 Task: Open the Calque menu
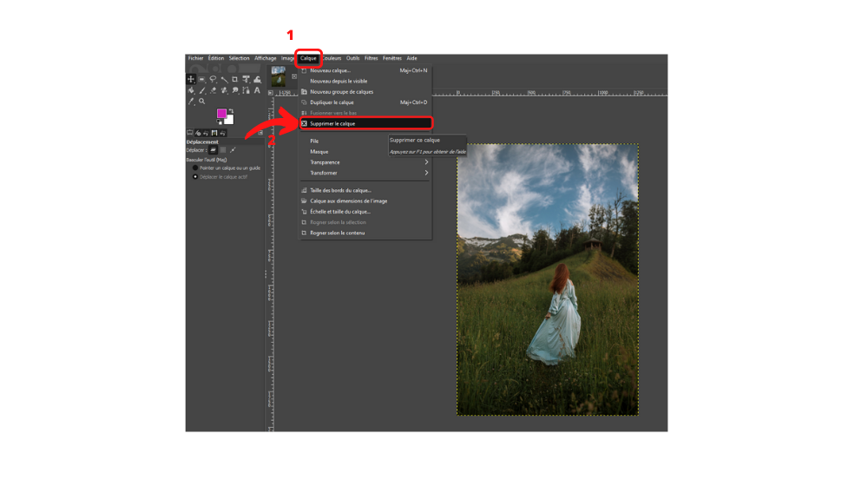pos(308,58)
